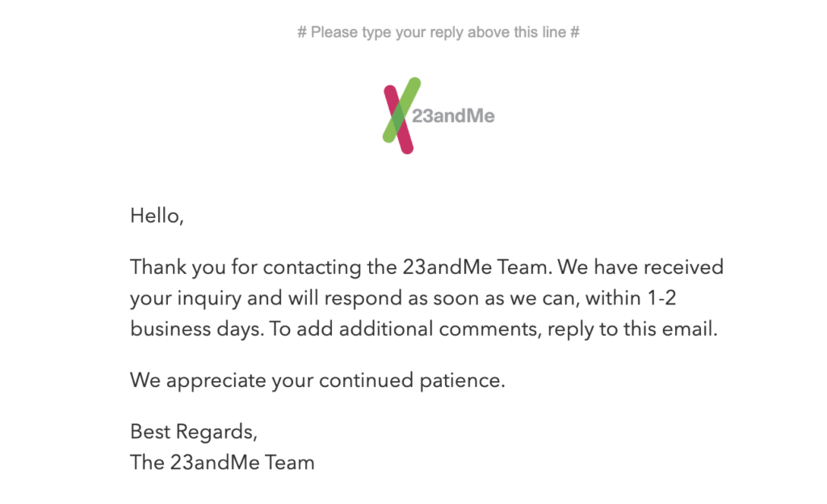Click the "Please type your reply above this line" text
827x504 pixels.
point(439,32)
